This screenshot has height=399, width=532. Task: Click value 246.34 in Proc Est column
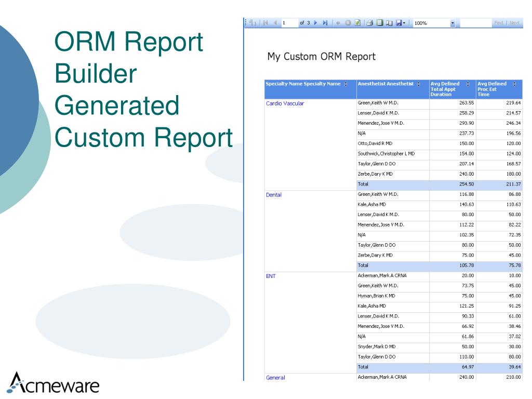coord(513,123)
